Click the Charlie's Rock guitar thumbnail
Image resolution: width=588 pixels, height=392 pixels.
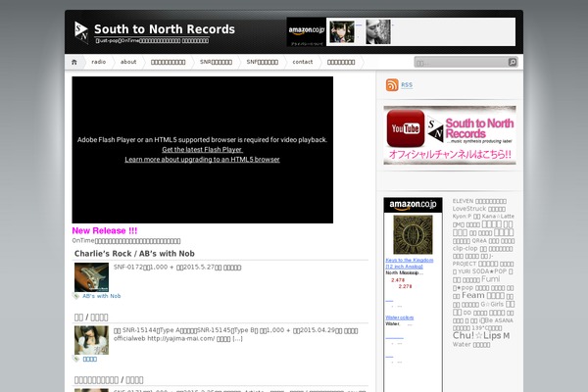coord(91,277)
